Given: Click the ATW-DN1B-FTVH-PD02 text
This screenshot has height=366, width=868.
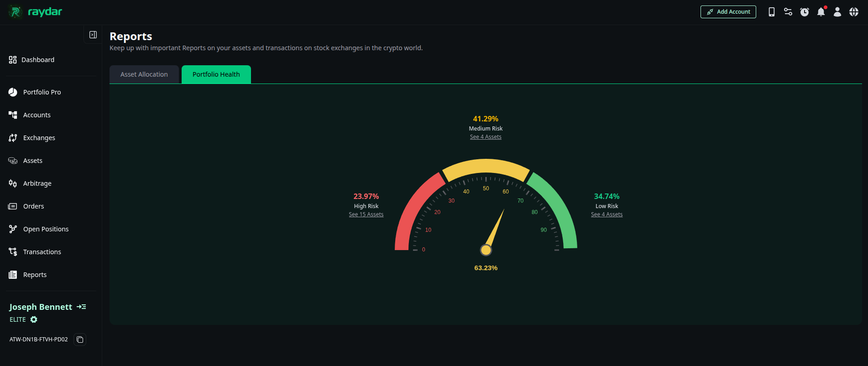Looking at the screenshot, I should pyautogui.click(x=39, y=340).
